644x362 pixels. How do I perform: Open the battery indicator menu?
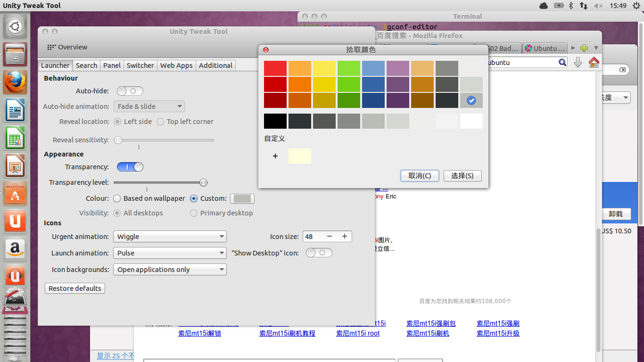[x=559, y=6]
